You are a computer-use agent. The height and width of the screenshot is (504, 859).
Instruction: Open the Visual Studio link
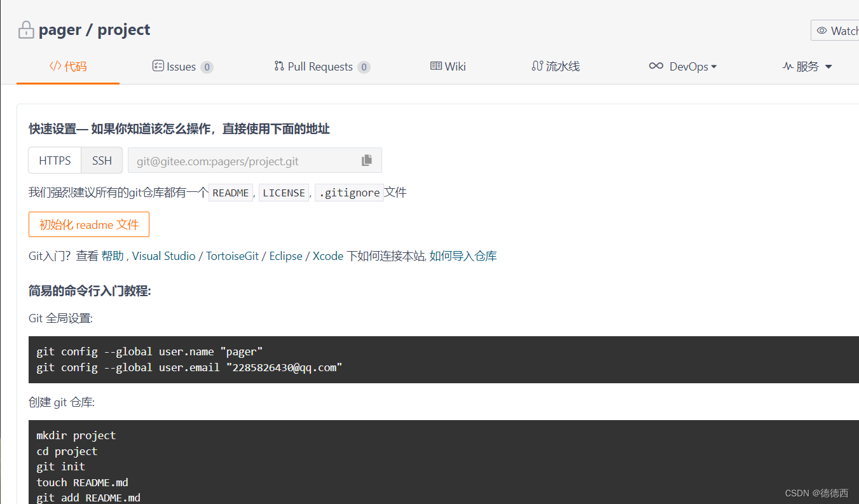(x=164, y=256)
